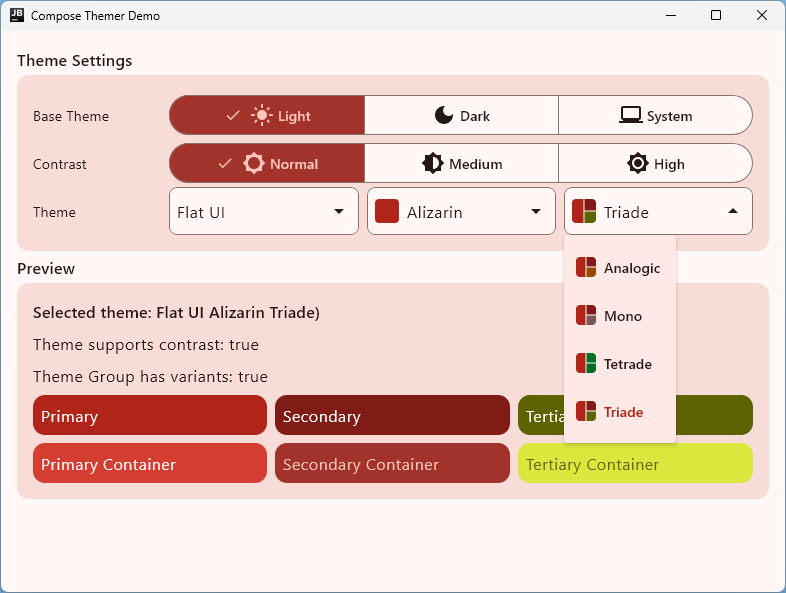Image resolution: width=786 pixels, height=593 pixels.
Task: Choose Tetrade from the variant list
Action: [620, 363]
